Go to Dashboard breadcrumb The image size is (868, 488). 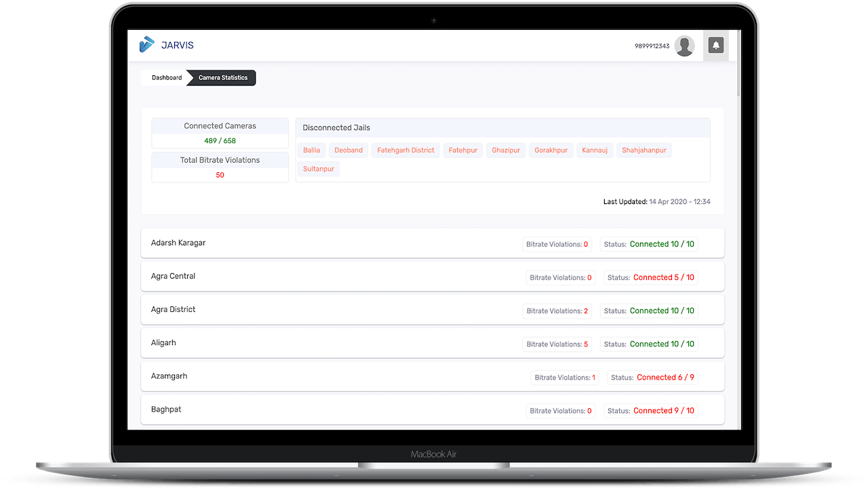167,78
